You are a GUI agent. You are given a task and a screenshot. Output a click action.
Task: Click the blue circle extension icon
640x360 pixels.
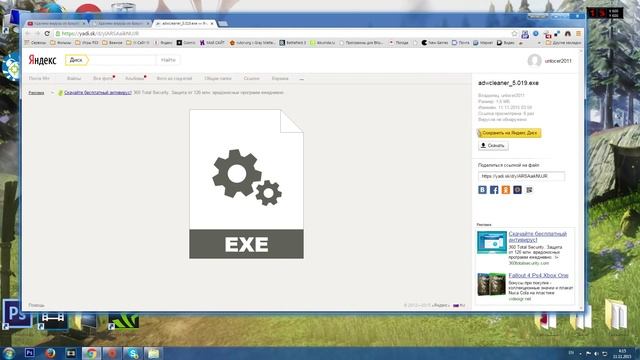[x=536, y=33]
